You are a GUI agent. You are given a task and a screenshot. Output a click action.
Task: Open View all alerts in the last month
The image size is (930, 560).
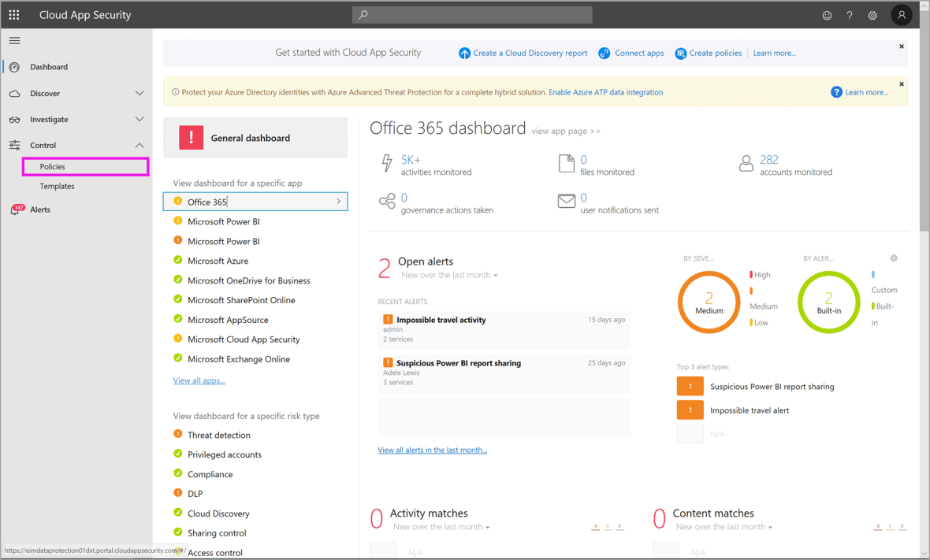pyautogui.click(x=432, y=449)
